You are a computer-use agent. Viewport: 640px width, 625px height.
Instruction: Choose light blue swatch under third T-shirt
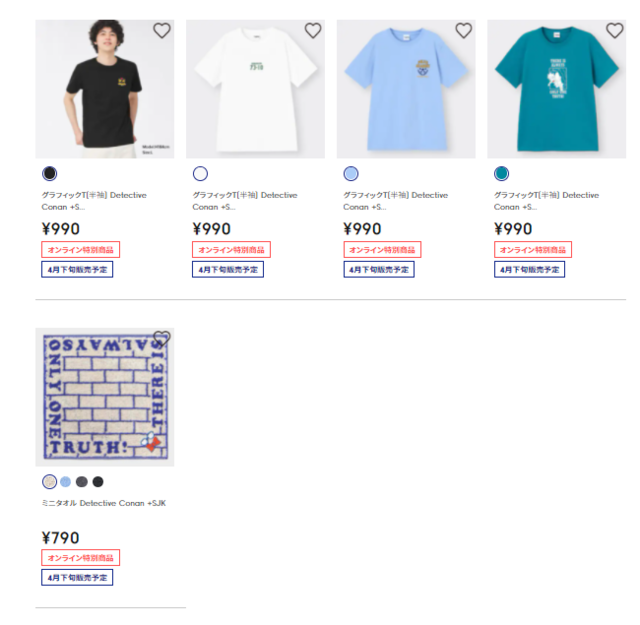coord(351,173)
